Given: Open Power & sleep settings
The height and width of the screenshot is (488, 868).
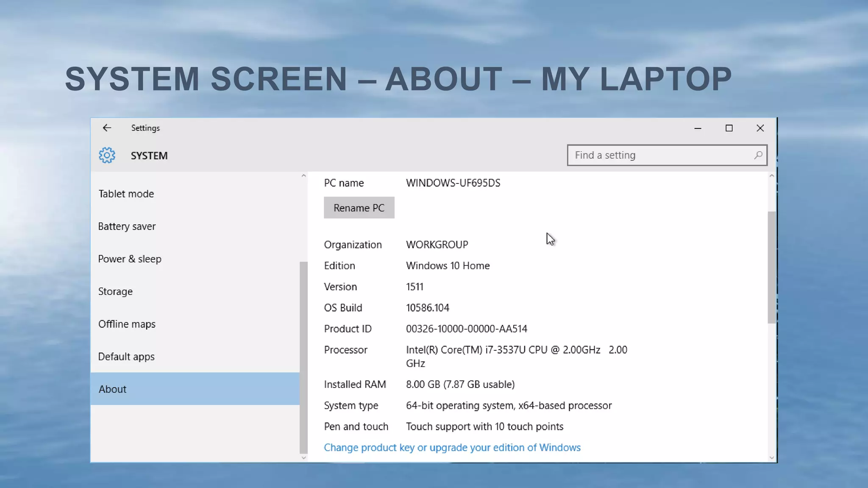Looking at the screenshot, I should click(x=195, y=259).
